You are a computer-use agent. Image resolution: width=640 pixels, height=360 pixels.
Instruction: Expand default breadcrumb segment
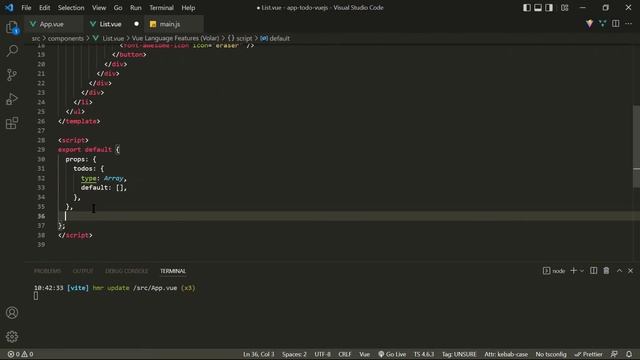click(x=275, y=38)
